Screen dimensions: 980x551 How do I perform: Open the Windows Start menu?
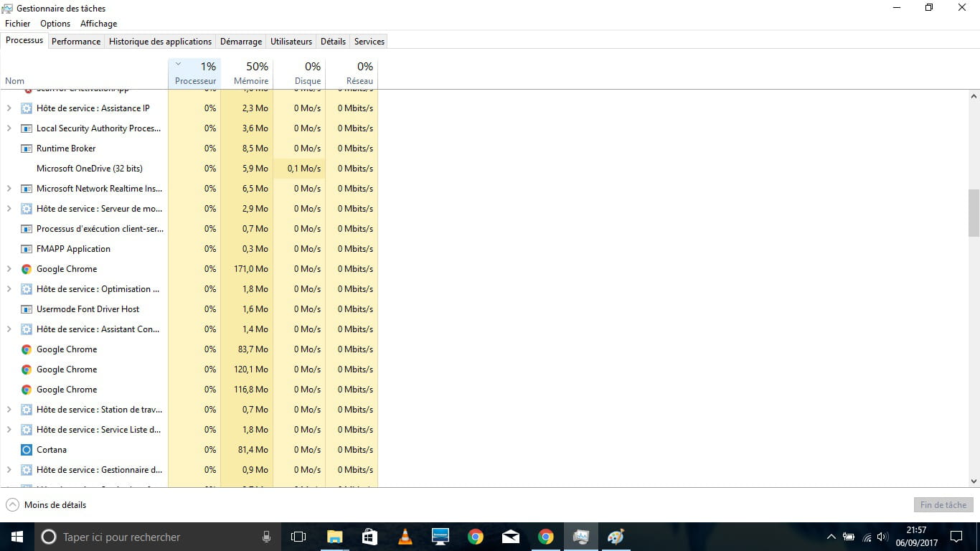coord(17,537)
